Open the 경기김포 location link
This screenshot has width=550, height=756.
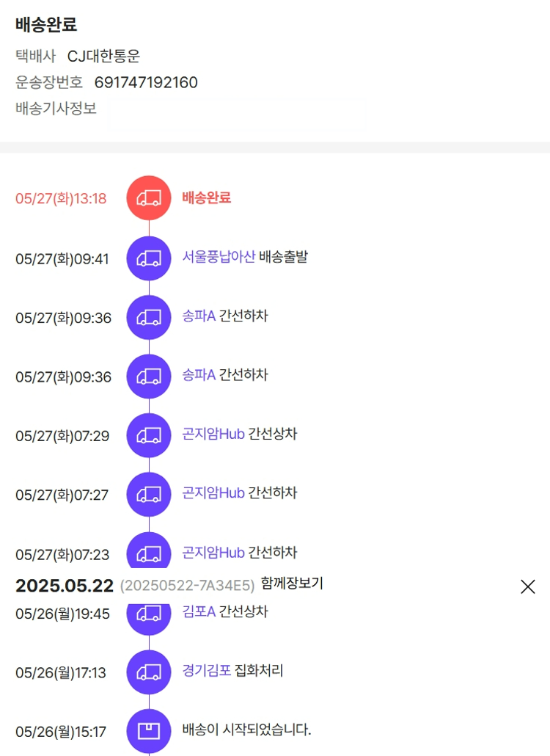coord(207,670)
